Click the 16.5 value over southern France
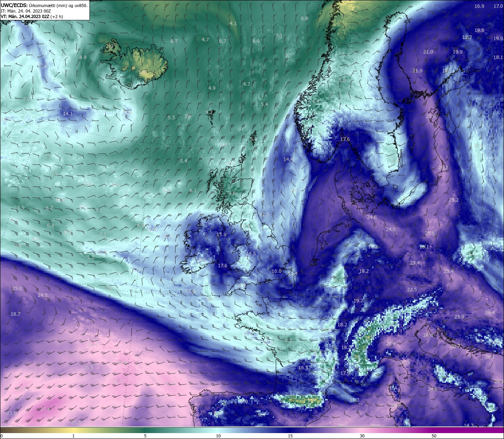The image size is (504, 439). pos(303,368)
